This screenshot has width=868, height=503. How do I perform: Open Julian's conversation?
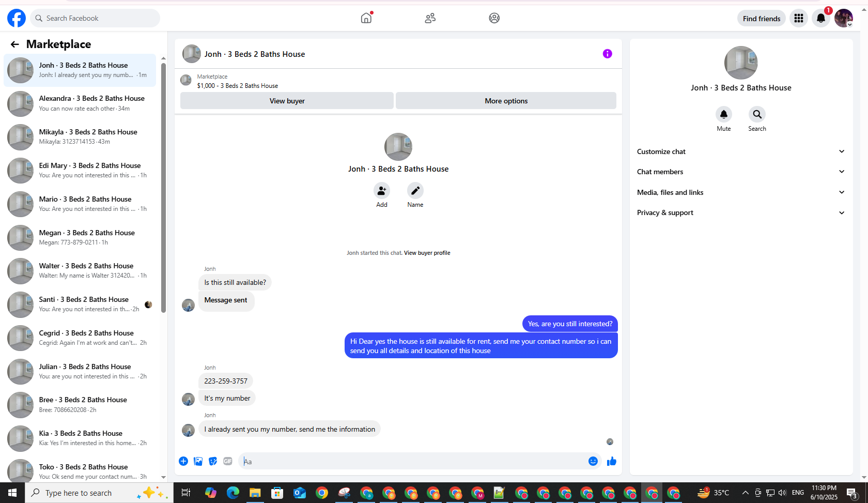tap(80, 372)
